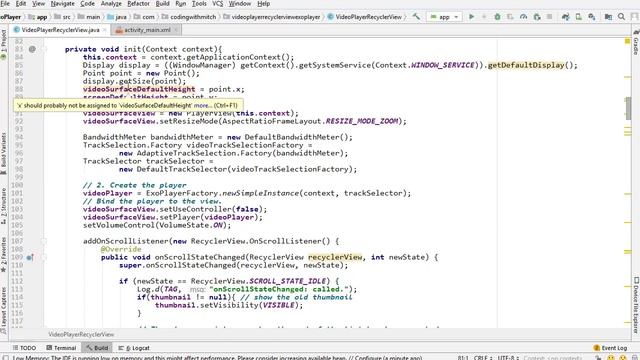Click 'src' breadcrumb in navigation bar

[62, 17]
